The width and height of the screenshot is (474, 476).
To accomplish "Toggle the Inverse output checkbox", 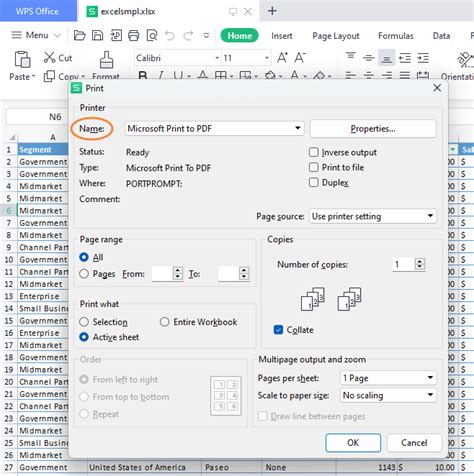I will pos(314,152).
